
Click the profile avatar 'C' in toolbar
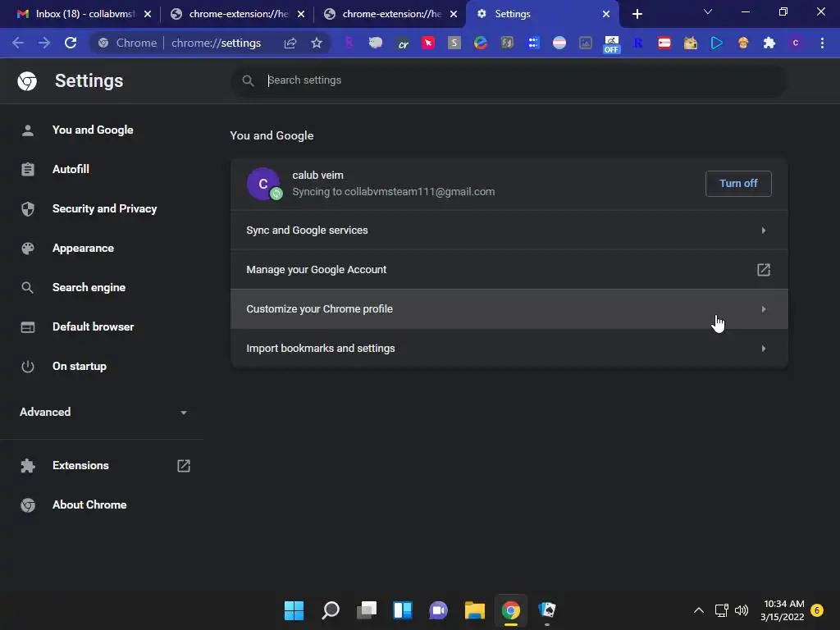(796, 43)
